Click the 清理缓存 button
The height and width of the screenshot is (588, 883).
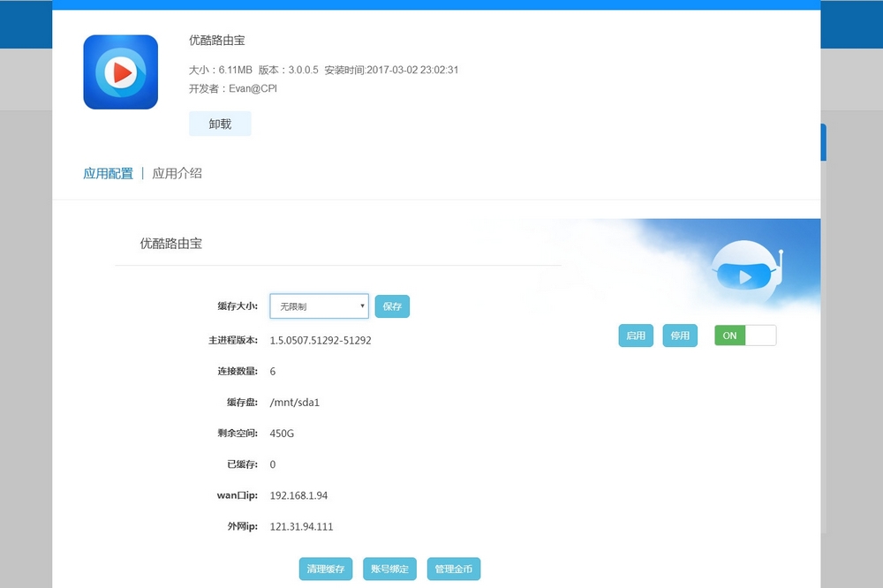coord(326,569)
